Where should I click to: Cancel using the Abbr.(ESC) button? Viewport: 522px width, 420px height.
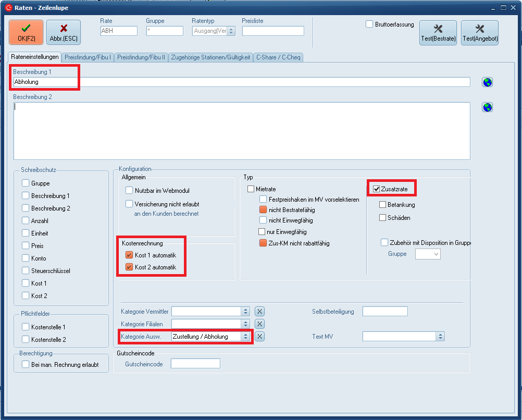(64, 33)
